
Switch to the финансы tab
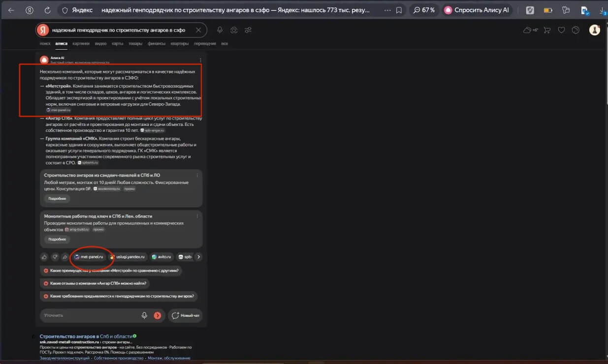coord(157,44)
